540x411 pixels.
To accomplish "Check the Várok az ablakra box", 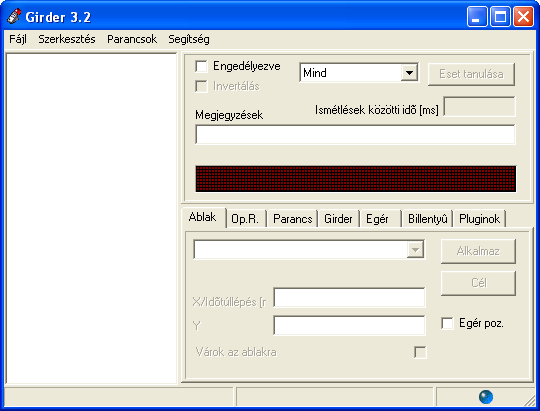I will tap(420, 352).
